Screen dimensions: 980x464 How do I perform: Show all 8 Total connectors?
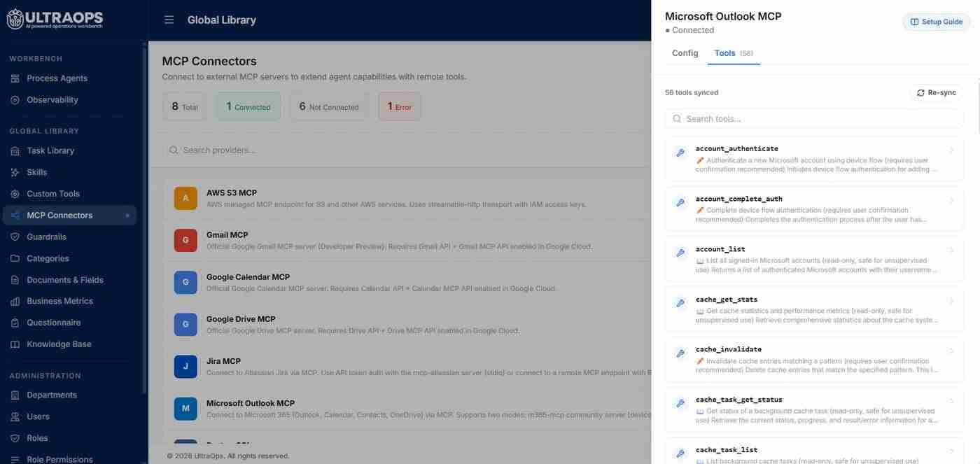pyautogui.click(x=185, y=106)
